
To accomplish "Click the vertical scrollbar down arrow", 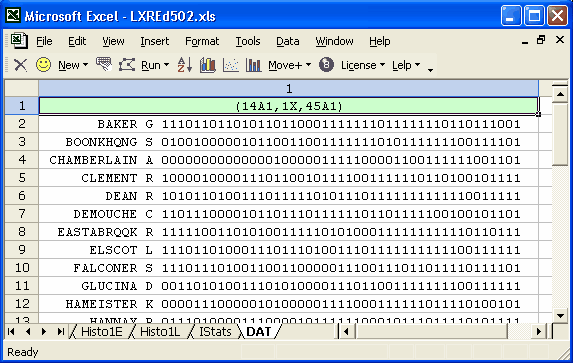I will tap(560, 315).
